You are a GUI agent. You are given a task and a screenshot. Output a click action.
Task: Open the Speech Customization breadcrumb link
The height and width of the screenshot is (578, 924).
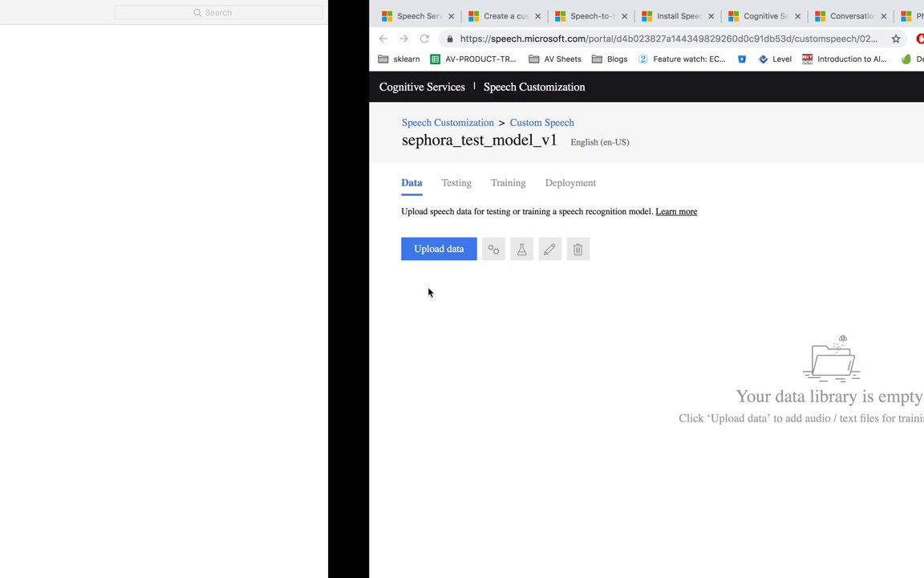[448, 123]
